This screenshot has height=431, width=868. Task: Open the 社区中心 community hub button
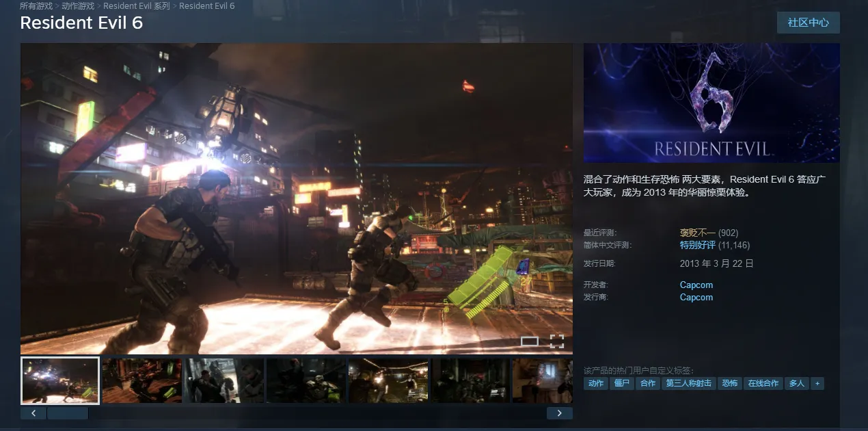tap(808, 23)
